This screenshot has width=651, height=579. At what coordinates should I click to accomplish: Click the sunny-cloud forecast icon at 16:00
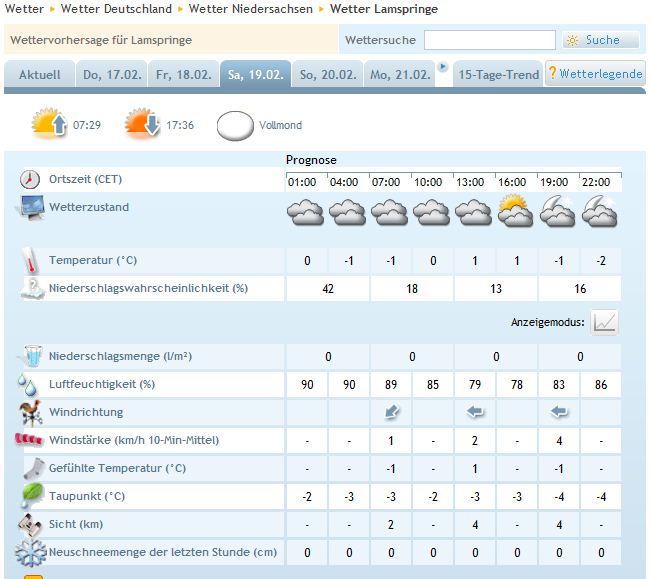[515, 211]
